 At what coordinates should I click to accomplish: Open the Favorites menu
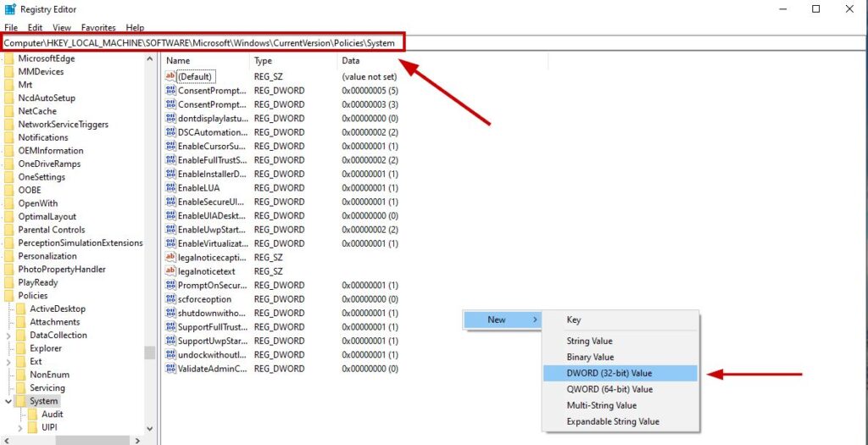point(98,27)
